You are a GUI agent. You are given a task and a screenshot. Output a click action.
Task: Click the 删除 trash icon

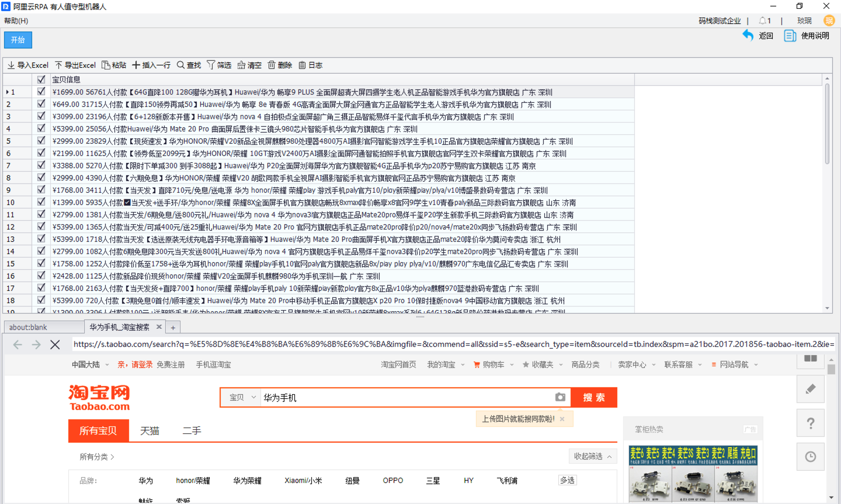point(271,65)
